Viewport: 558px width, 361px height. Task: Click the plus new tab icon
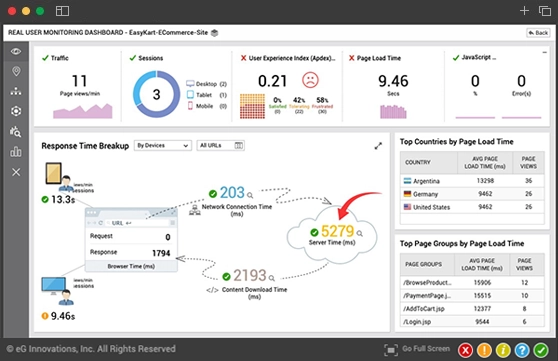pos(524,11)
